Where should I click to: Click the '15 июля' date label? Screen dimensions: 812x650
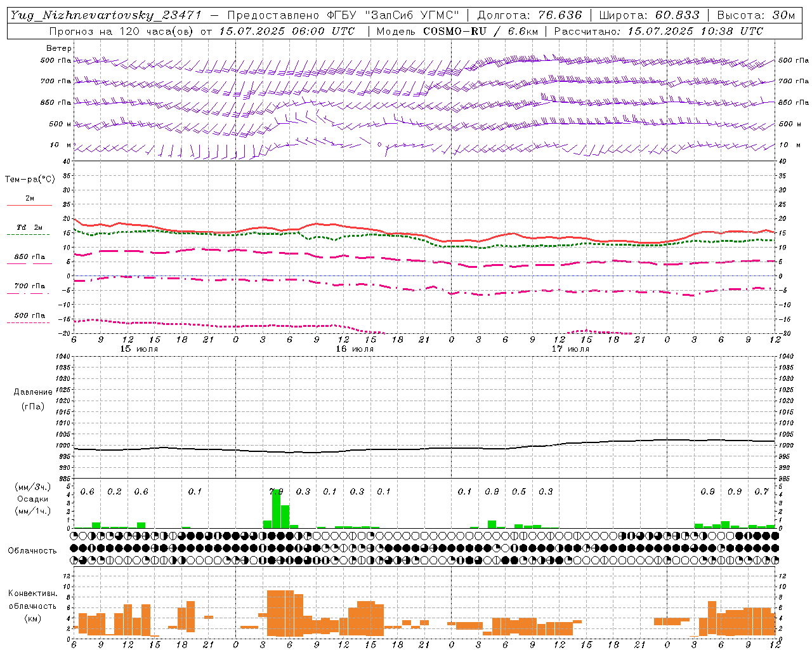pos(139,349)
